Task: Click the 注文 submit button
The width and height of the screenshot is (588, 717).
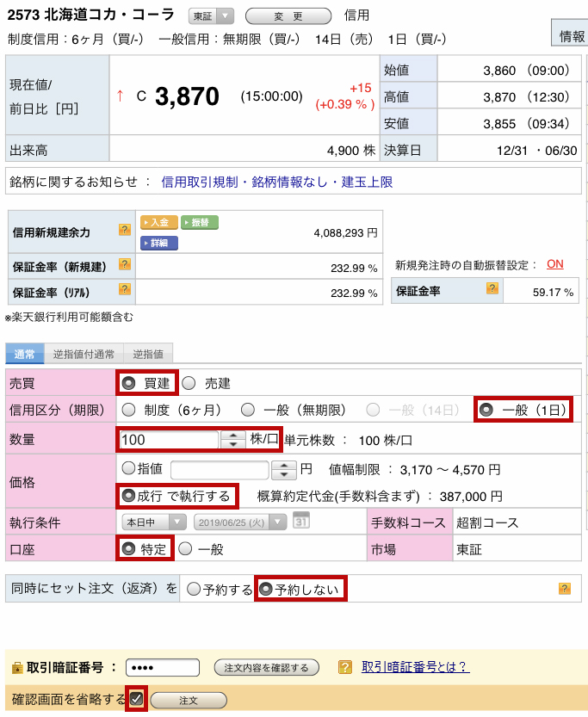Action: pos(189,700)
